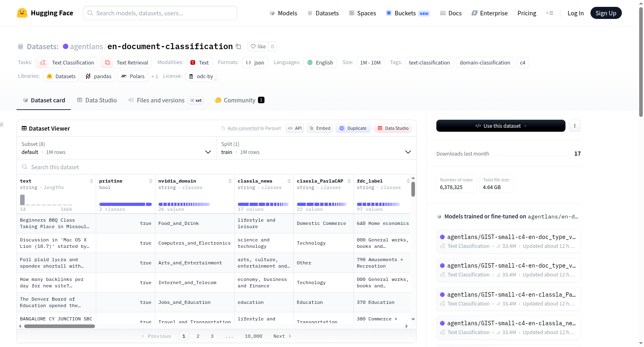Click the Log In link

coord(576,13)
